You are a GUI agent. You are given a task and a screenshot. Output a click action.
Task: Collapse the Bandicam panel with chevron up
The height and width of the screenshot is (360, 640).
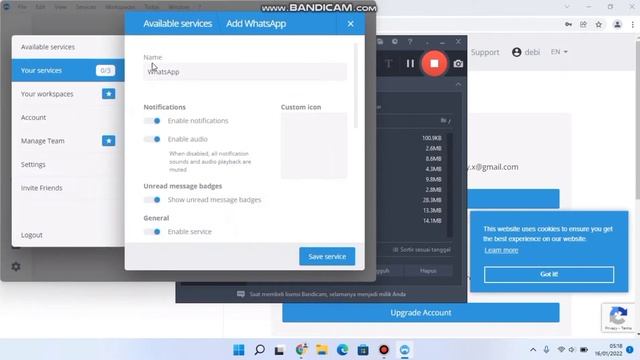458,84
